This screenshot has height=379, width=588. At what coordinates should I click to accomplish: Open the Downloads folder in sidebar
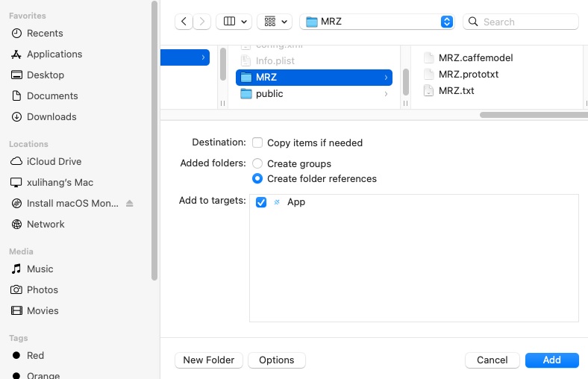tap(51, 116)
